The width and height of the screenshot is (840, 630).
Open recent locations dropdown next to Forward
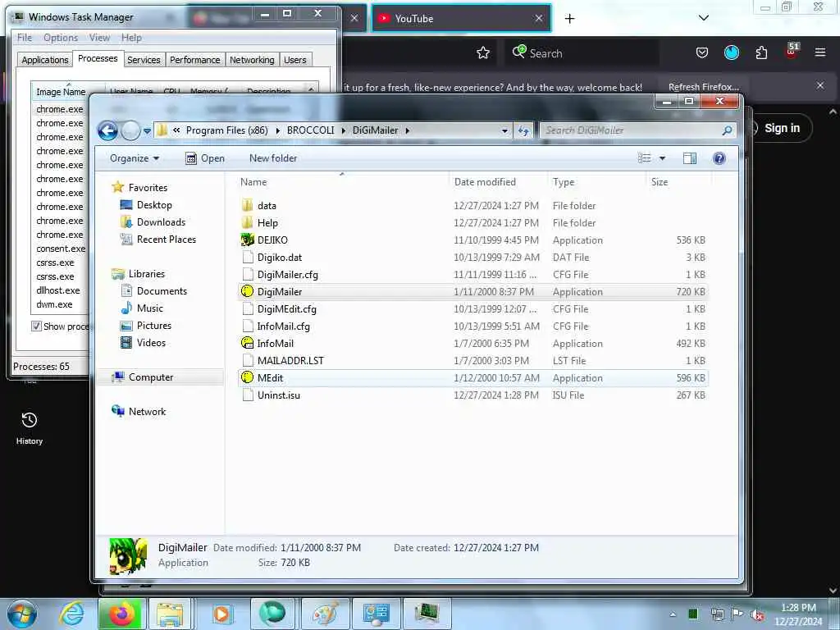(x=147, y=130)
